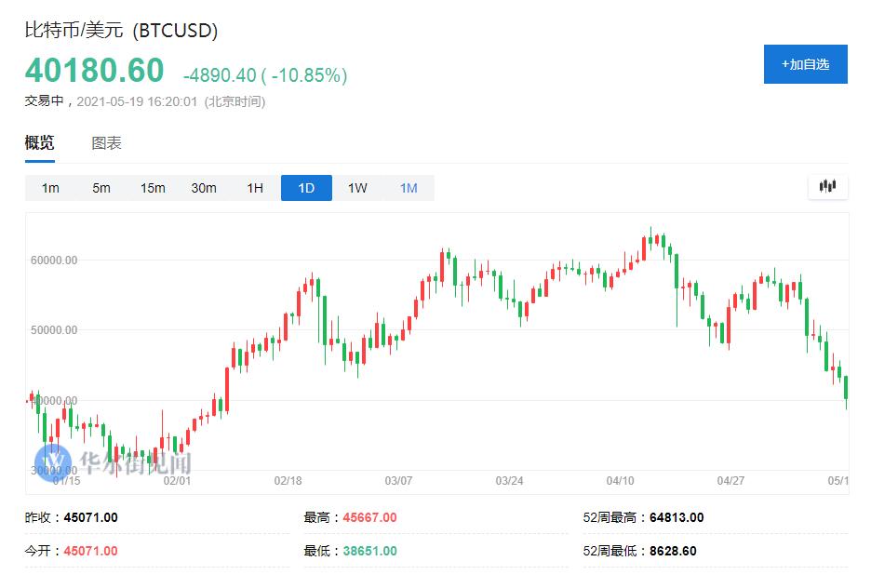Click the candlestick chart type icon
871x588 pixels.
tap(827, 186)
